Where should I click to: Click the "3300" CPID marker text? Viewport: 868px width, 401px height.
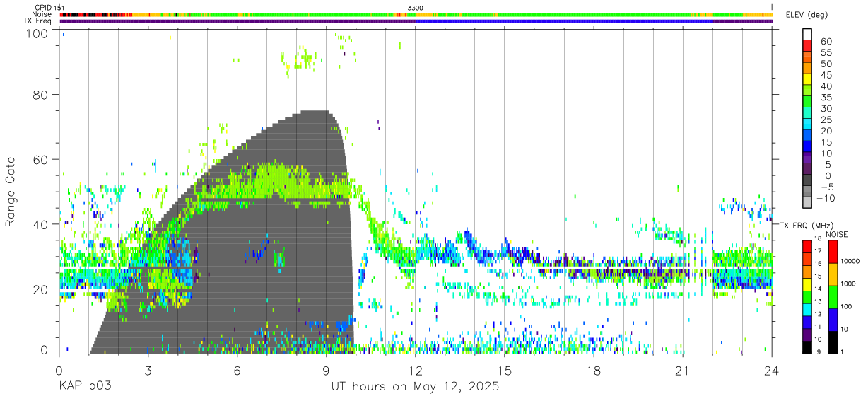416,8
